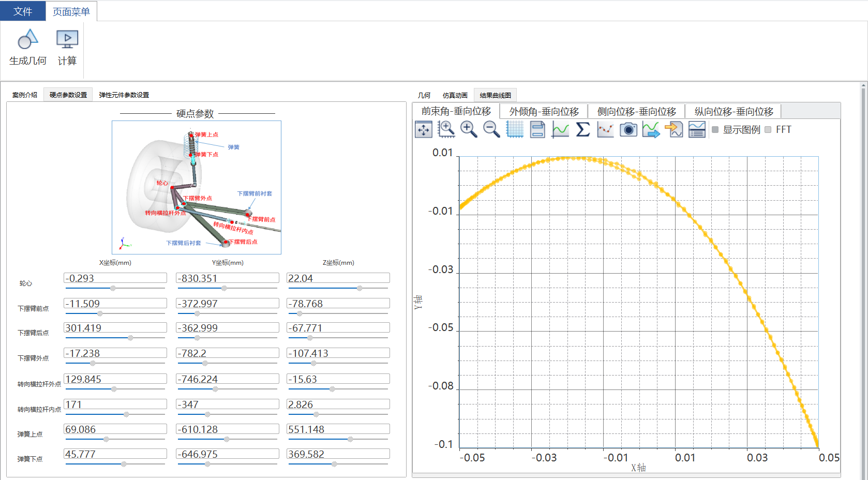Click the import curve file icon

tap(674, 129)
